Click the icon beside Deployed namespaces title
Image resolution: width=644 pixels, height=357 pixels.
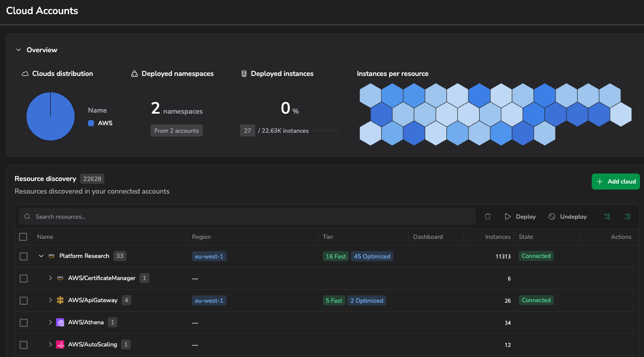pos(134,74)
